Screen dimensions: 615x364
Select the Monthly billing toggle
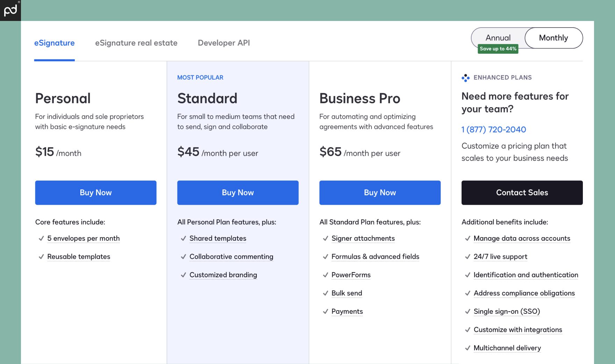(x=553, y=38)
